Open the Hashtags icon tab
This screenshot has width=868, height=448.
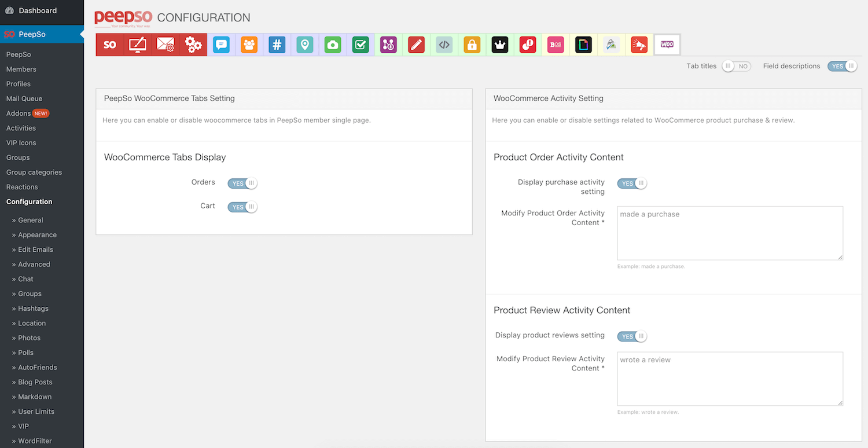[x=277, y=45]
